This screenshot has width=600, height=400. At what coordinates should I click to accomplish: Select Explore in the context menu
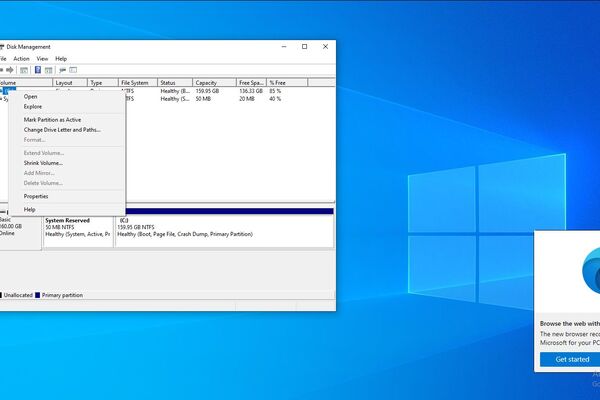33,106
